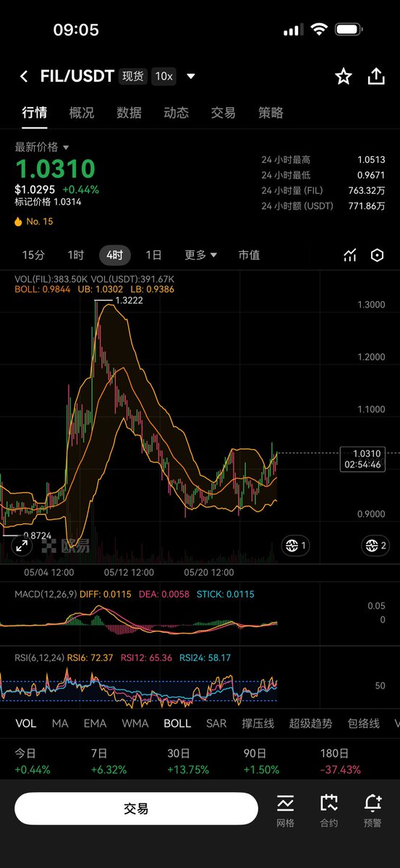Screen dimensions: 400x868
Task: Open the 合约 futures icon
Action: 329,811
